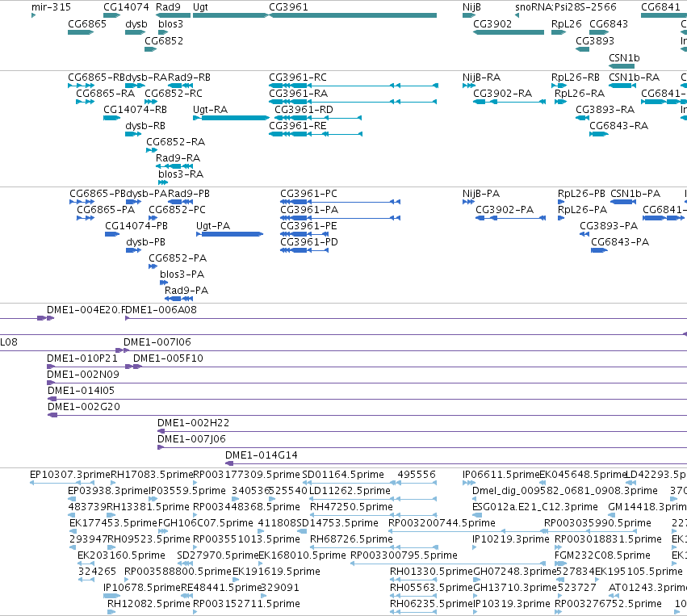Viewport: 687px width, 616px height.
Task: Click the CG3902-RA transcript
Action: tap(509, 102)
